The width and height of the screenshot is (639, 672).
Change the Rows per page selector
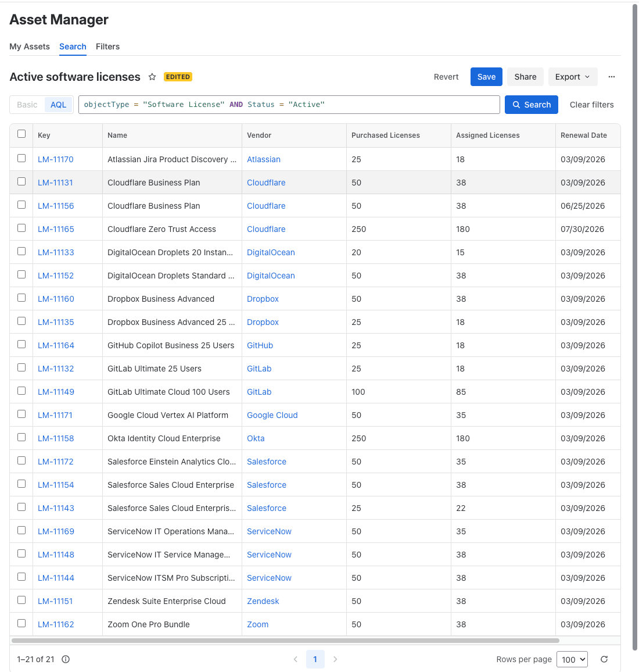tap(572, 659)
